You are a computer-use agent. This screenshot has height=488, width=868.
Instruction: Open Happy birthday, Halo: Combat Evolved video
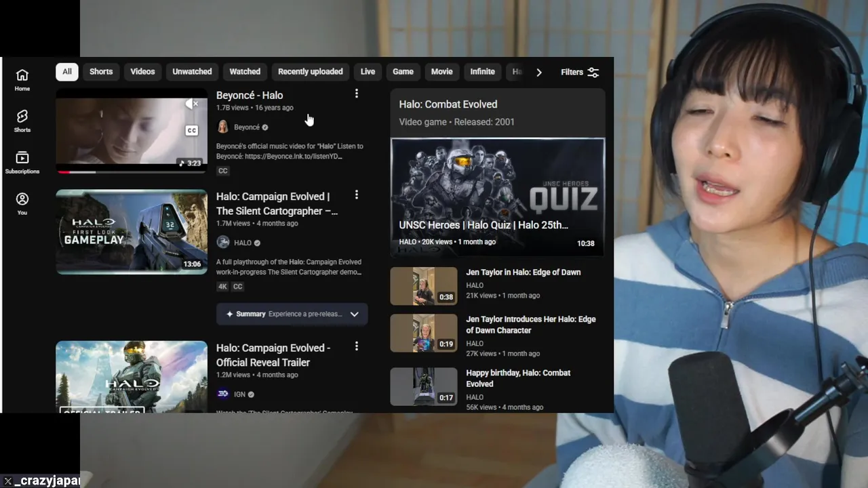(x=518, y=378)
